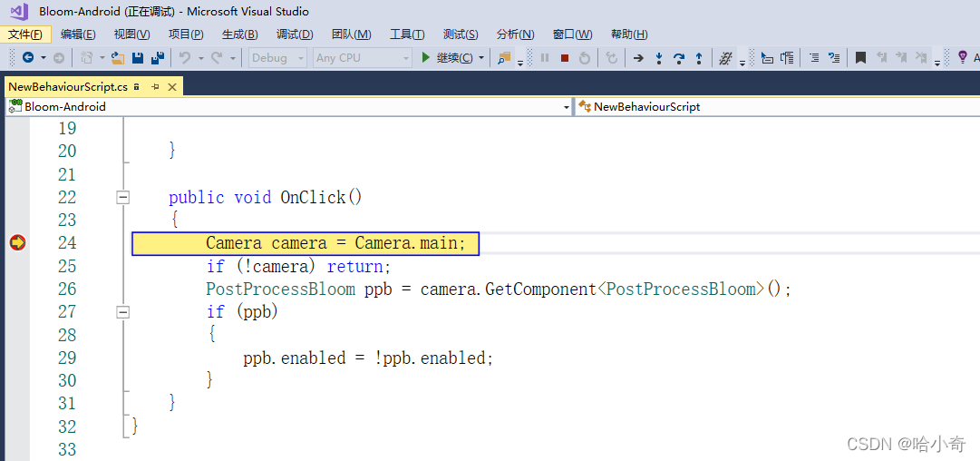Click the Open File folder icon
The width and height of the screenshot is (980, 461).
118,57
